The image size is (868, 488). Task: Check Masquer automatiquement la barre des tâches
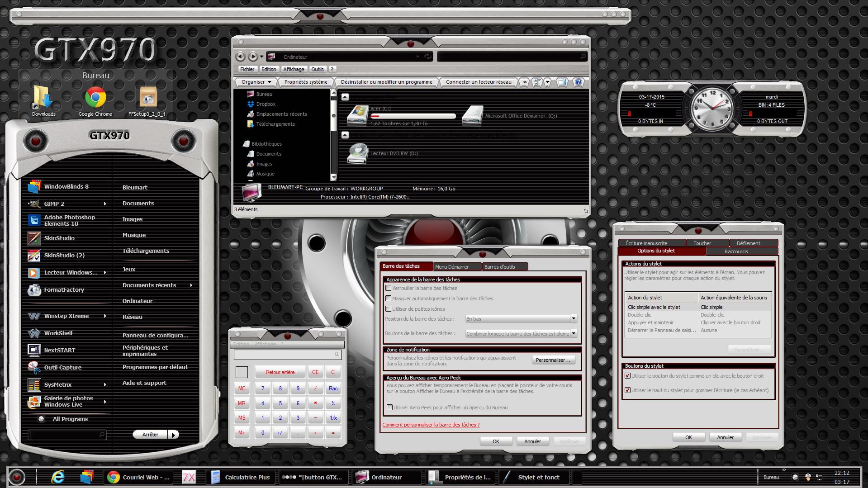click(388, 298)
